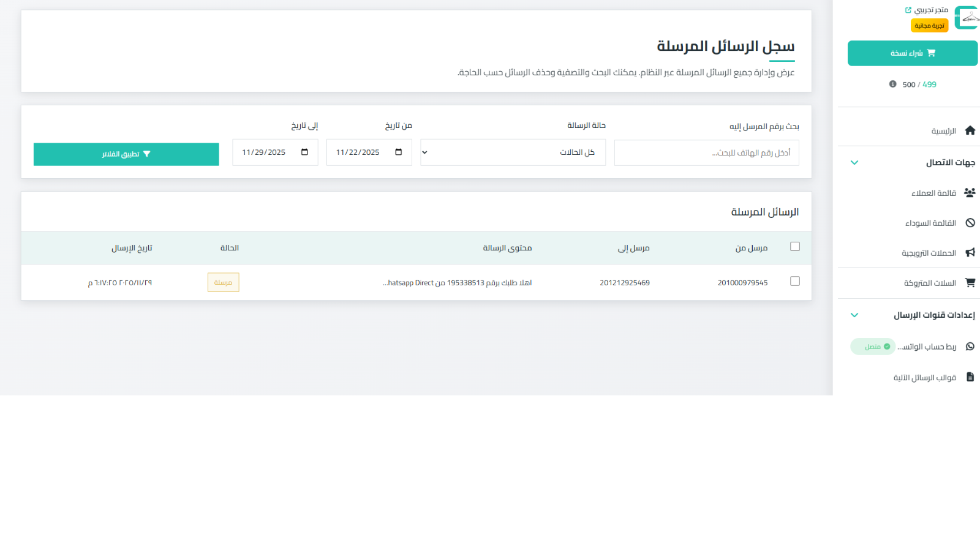Collapse the إعدادات قنوات الإرسال section

[854, 315]
